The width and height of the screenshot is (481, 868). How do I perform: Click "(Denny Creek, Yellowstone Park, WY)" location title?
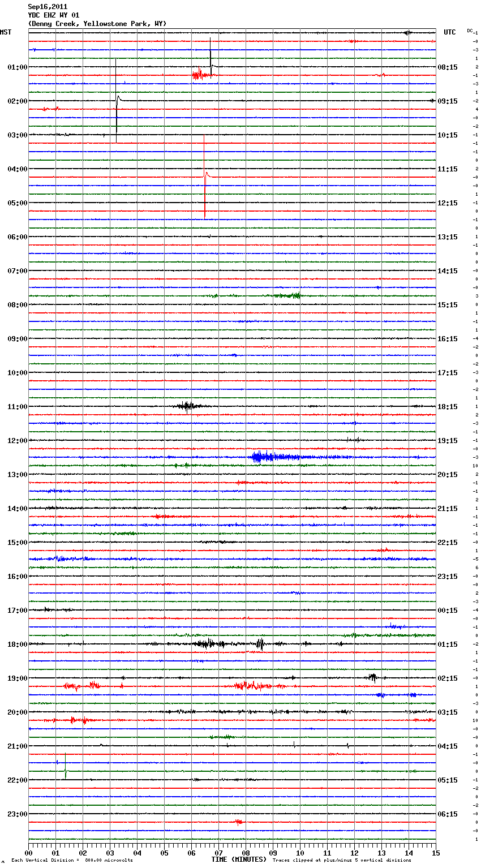[97, 24]
